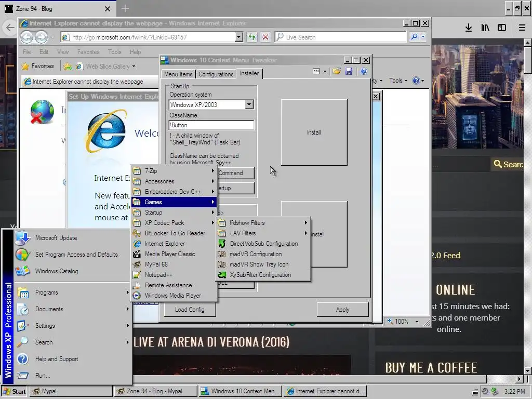Expand LAV Filters submenu
532x399 pixels.
click(263, 233)
